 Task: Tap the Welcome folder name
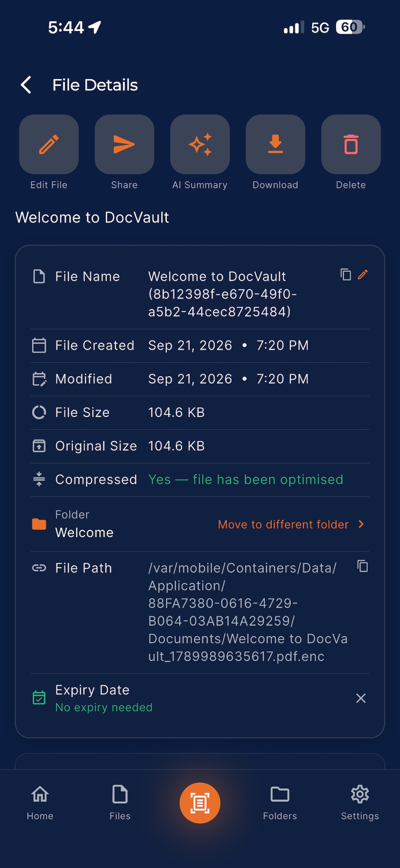(84, 532)
